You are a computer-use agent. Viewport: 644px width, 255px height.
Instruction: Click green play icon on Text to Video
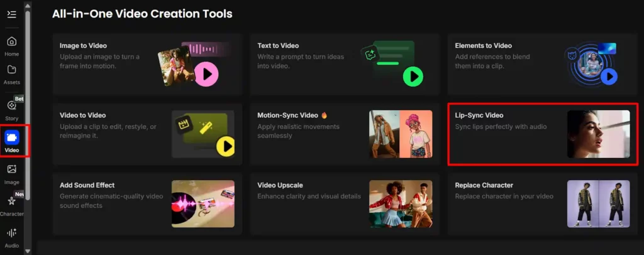click(x=413, y=76)
